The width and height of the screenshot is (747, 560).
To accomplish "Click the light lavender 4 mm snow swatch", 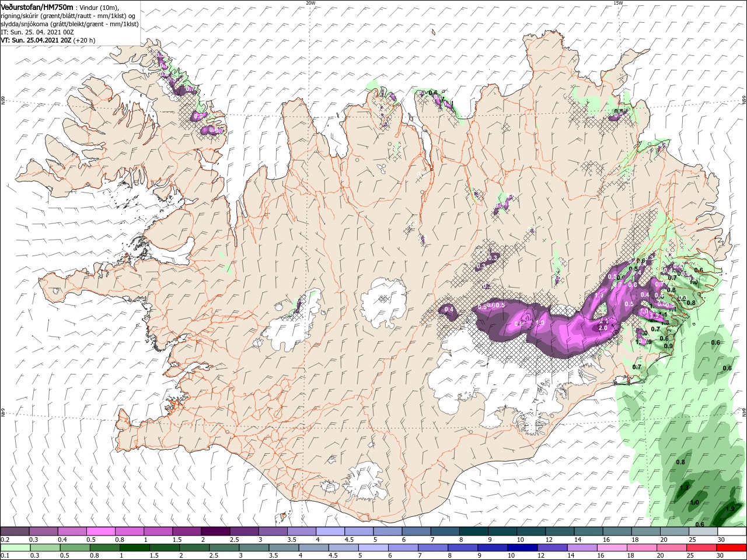I will pyautogui.click(x=330, y=531).
